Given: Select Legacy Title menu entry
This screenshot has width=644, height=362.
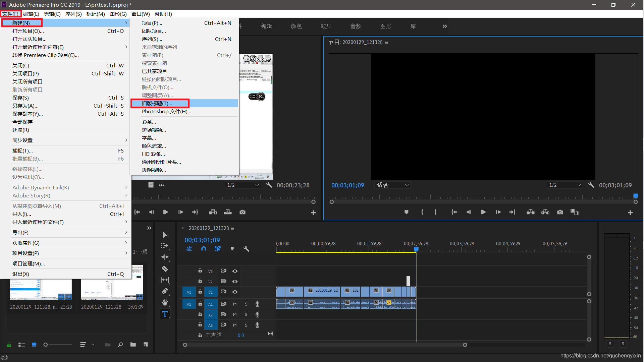Looking at the screenshot, I should click(185, 103).
